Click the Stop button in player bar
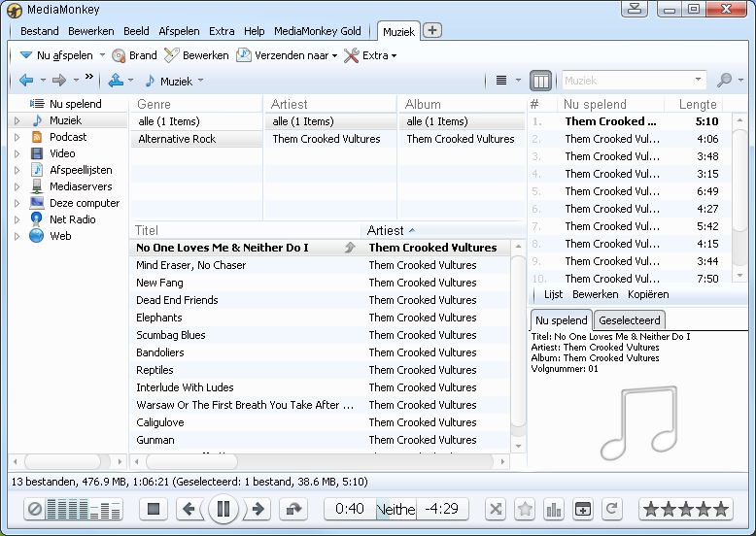The image size is (756, 536). pos(153,509)
